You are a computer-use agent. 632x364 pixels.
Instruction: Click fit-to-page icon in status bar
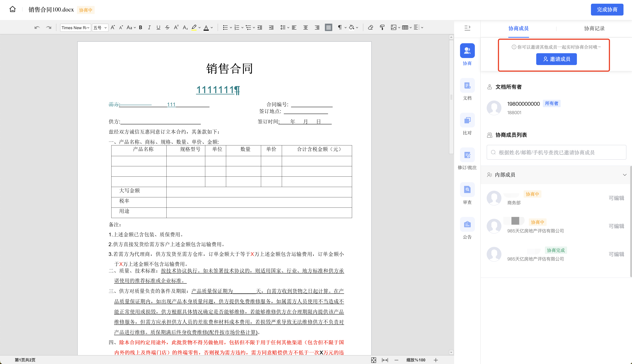[373, 360]
